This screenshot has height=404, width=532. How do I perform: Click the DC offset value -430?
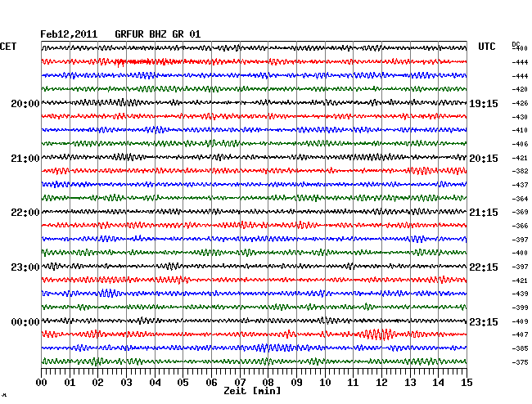coord(520,117)
